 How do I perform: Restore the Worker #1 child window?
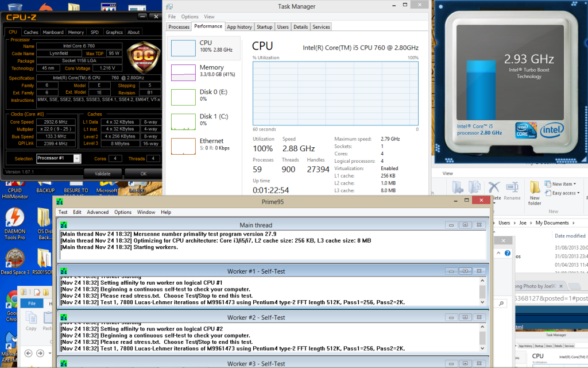pos(465,271)
